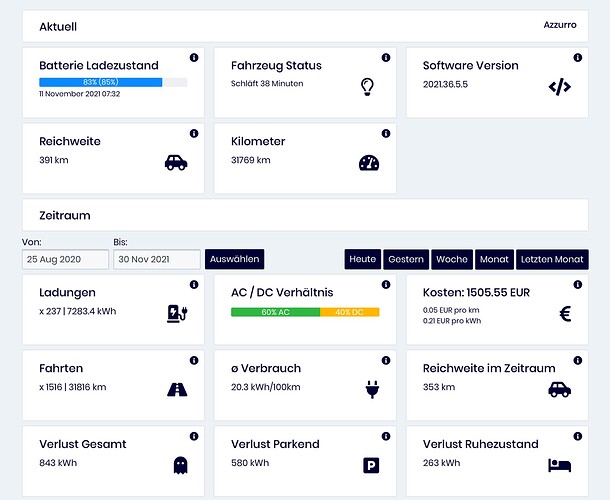Select the Woche time range button
The width and height of the screenshot is (610, 500).
click(x=452, y=259)
